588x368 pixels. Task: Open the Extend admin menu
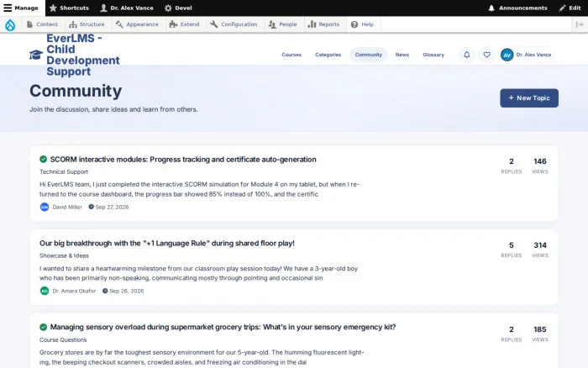tap(184, 24)
